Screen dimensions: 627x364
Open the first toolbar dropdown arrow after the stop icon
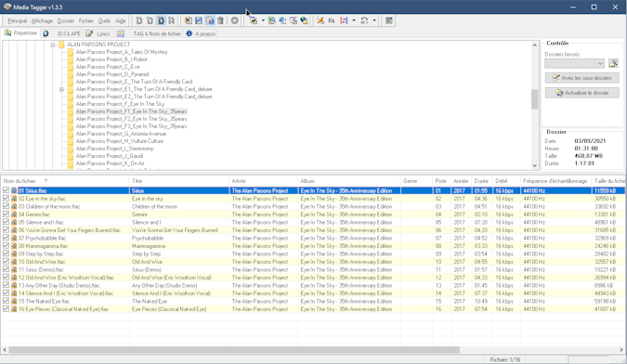263,20
